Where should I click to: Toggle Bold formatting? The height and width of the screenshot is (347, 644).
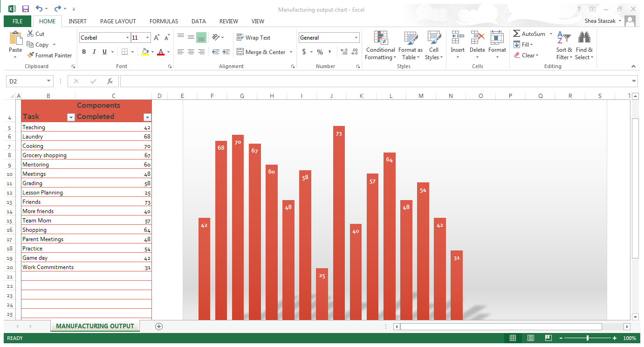click(x=84, y=52)
